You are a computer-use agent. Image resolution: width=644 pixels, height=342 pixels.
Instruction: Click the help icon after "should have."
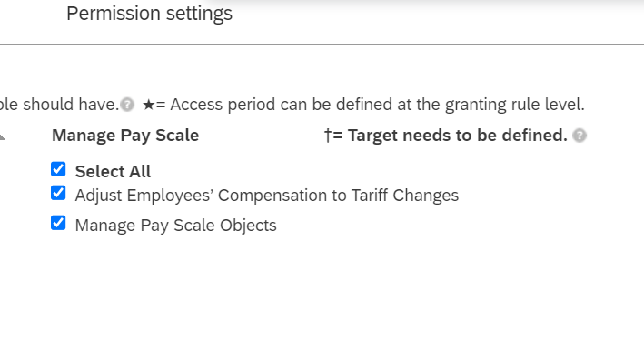(x=127, y=105)
